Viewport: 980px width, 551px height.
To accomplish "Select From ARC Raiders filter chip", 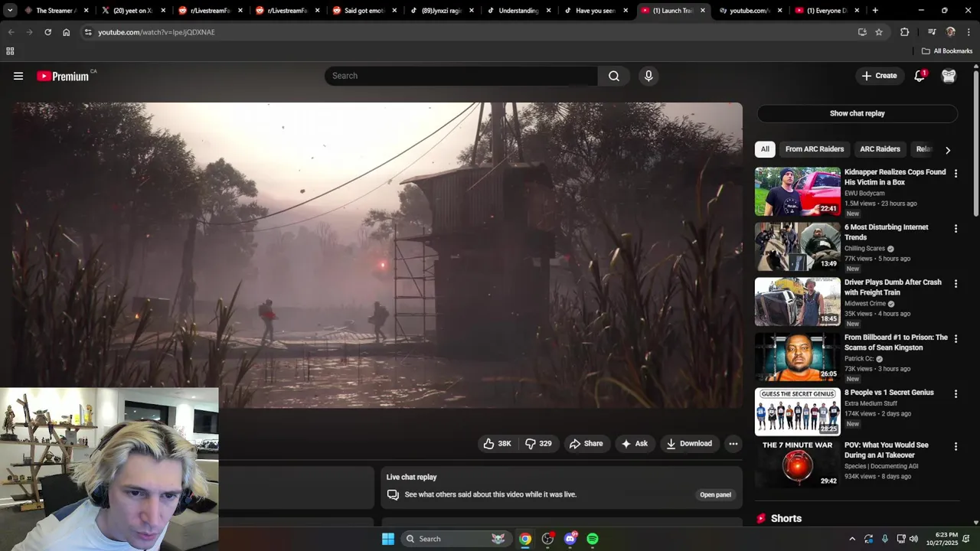I will 815,149.
